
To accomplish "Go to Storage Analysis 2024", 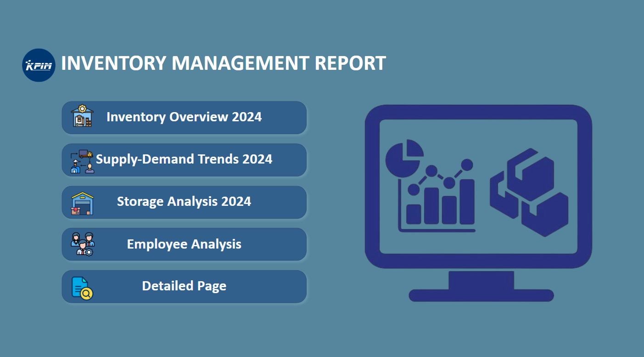I will [x=184, y=202].
